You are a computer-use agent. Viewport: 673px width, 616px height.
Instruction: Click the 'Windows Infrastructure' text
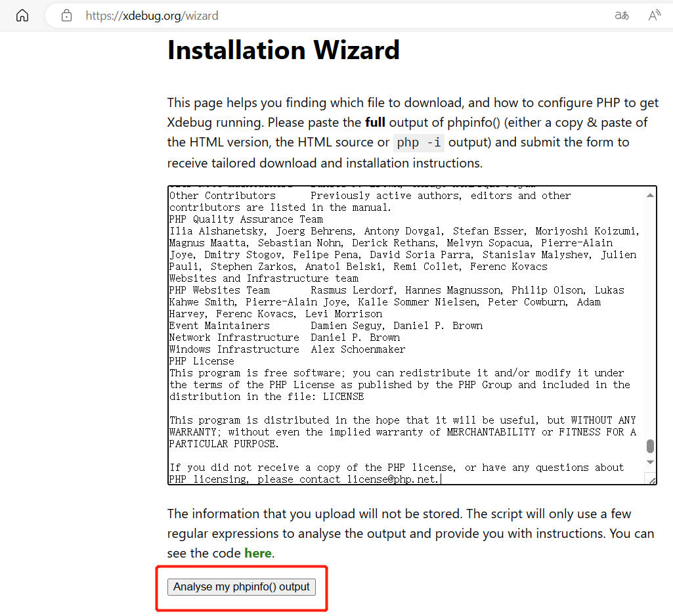[x=234, y=349]
